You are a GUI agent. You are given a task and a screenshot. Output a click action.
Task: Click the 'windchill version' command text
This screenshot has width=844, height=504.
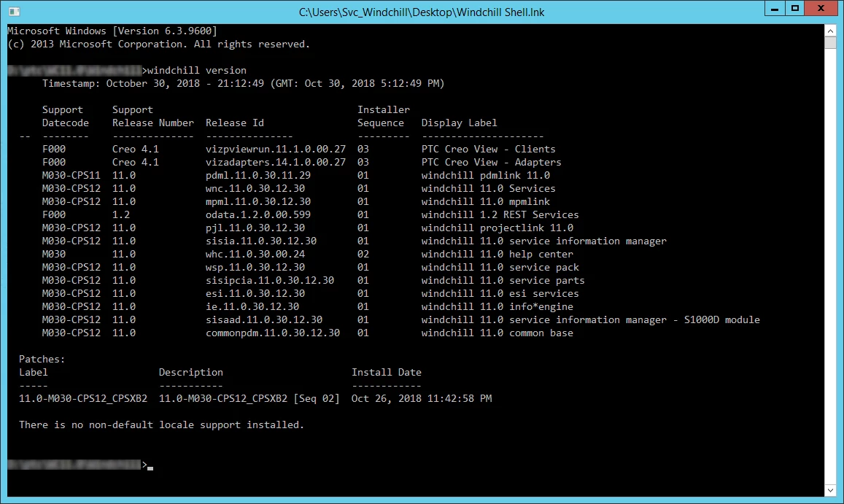(x=196, y=70)
